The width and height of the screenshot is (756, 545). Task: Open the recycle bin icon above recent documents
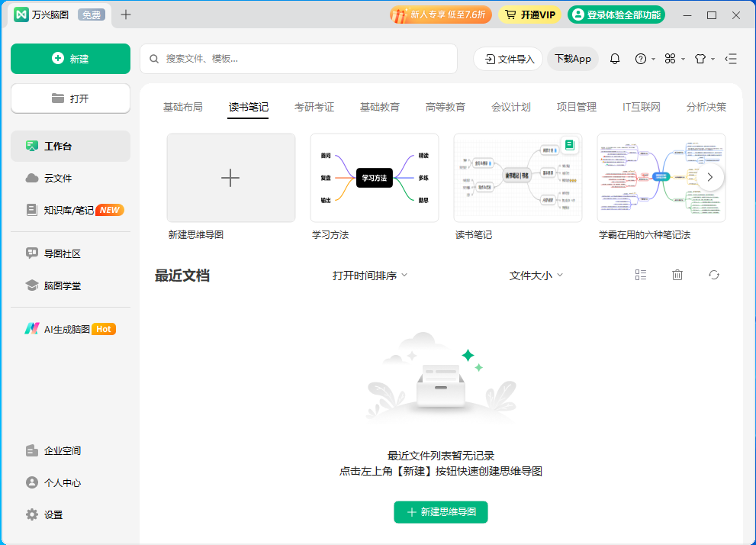[x=677, y=275]
